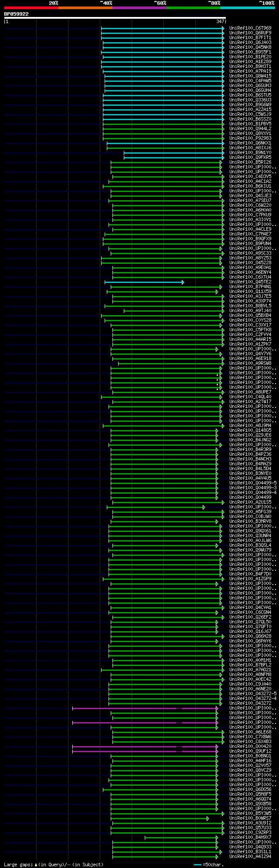
Task: Open hit UniRef100_Q6GUH4
Action: pos(250,90)
